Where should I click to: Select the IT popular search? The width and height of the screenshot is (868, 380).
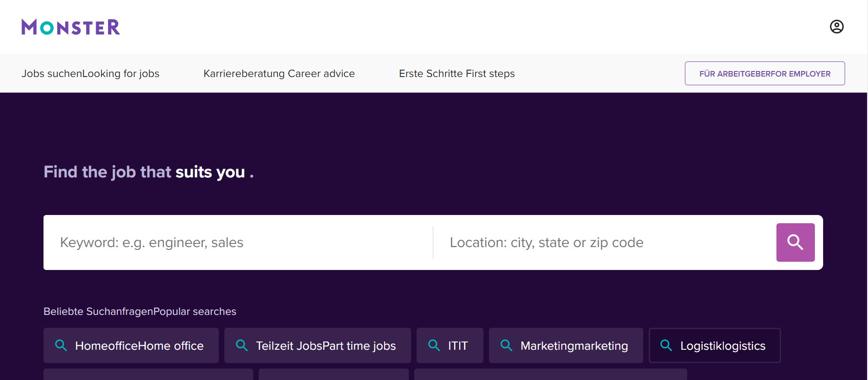point(450,345)
